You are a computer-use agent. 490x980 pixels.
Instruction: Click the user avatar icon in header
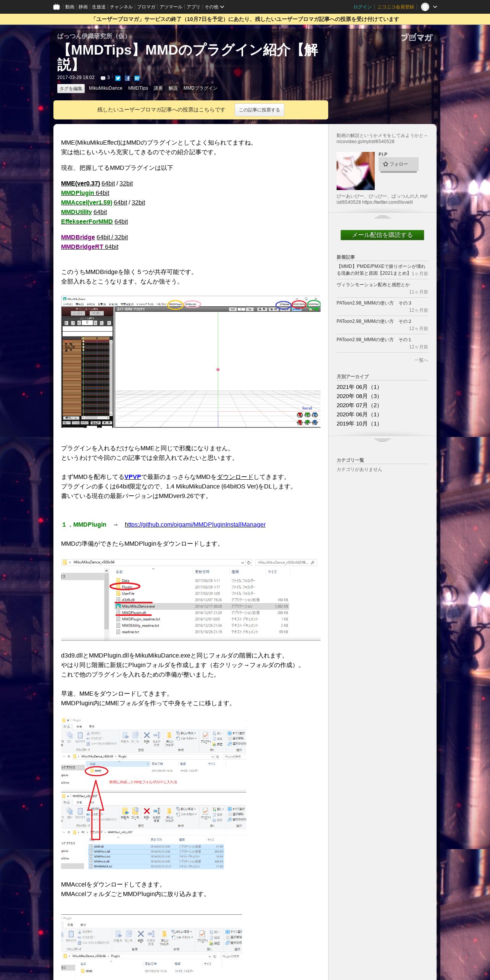coord(425,7)
